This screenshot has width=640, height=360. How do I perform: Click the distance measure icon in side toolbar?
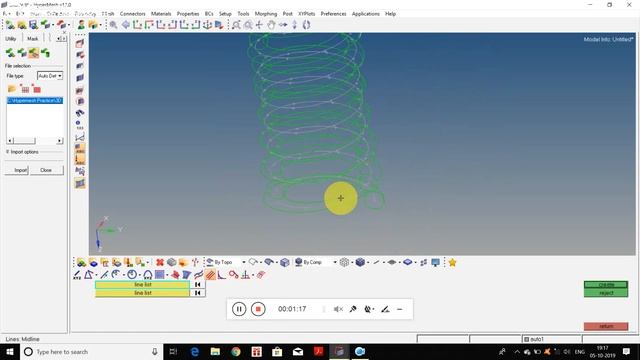click(x=80, y=137)
